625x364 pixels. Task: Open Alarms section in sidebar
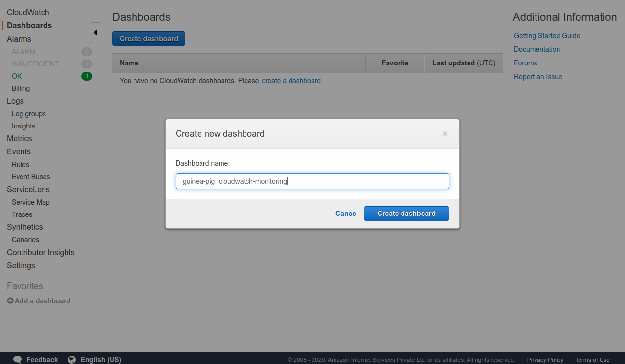[x=19, y=39]
